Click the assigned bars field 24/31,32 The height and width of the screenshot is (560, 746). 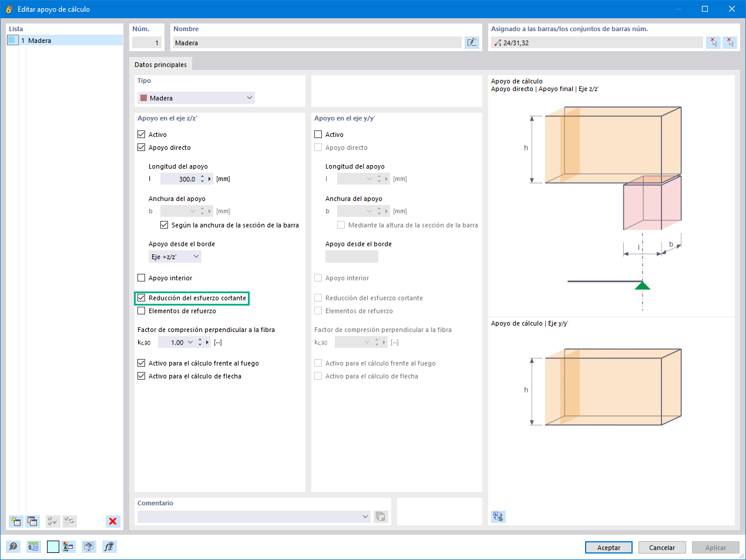[x=597, y=42]
